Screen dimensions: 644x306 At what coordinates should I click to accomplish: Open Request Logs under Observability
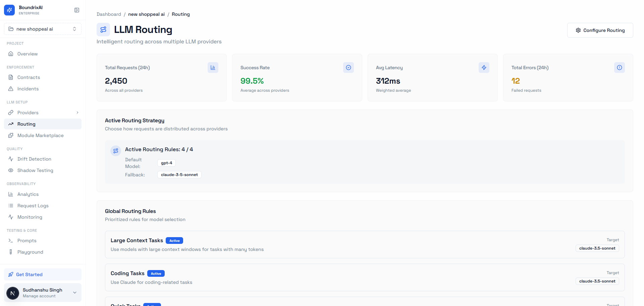(x=34, y=206)
